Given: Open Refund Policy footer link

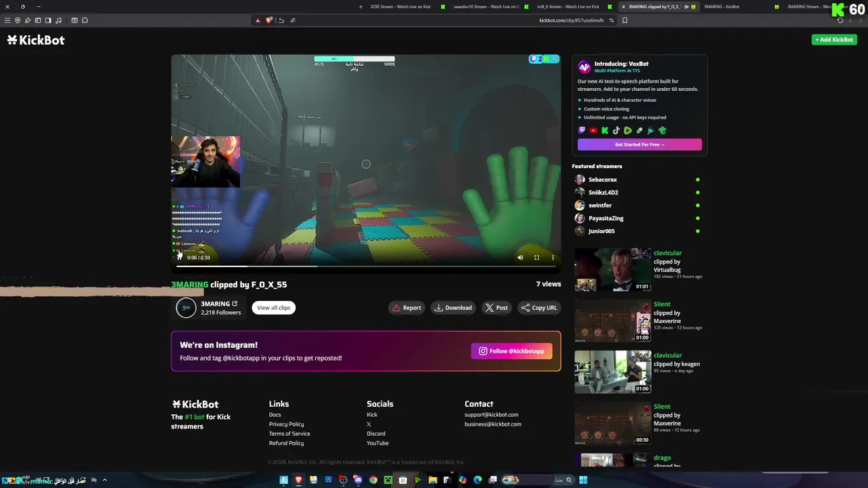Looking at the screenshot, I should point(286,443).
